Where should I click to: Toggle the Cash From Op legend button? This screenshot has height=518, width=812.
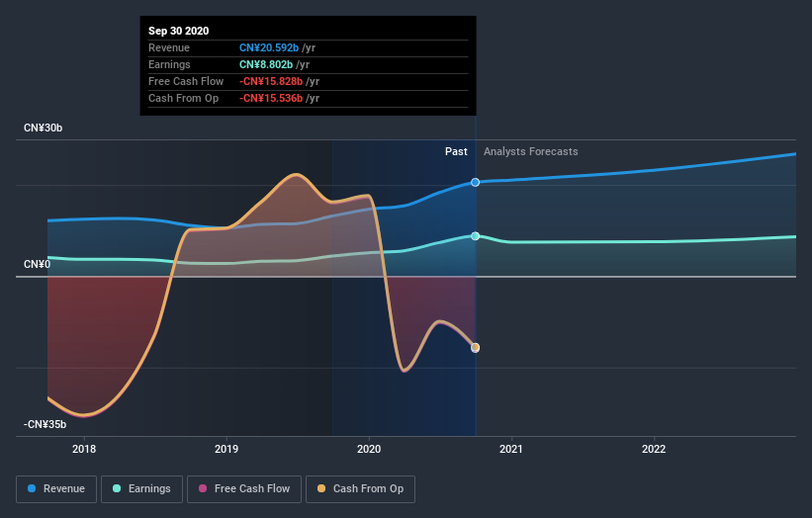point(360,489)
